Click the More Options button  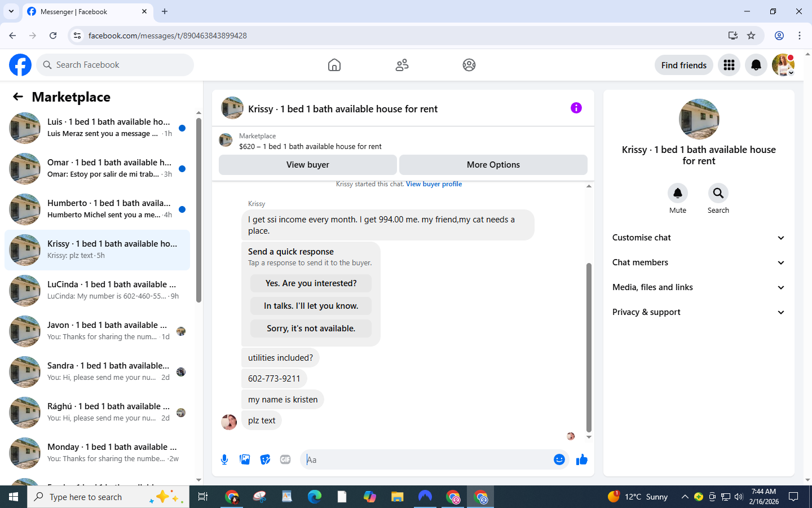[x=493, y=165]
